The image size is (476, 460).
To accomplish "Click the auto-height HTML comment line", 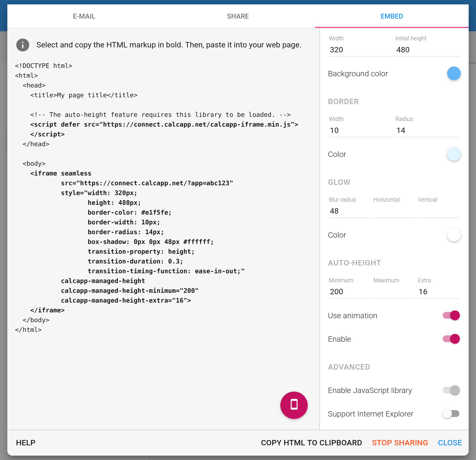I will tap(160, 115).
